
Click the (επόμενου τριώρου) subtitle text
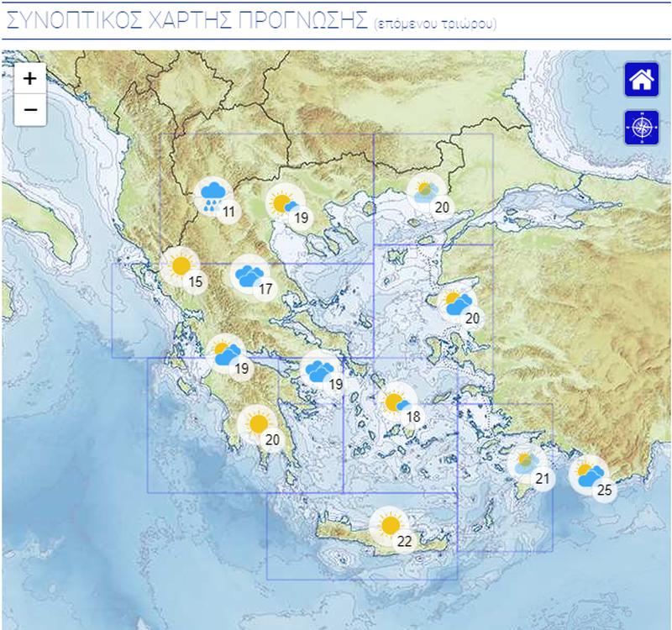click(435, 24)
